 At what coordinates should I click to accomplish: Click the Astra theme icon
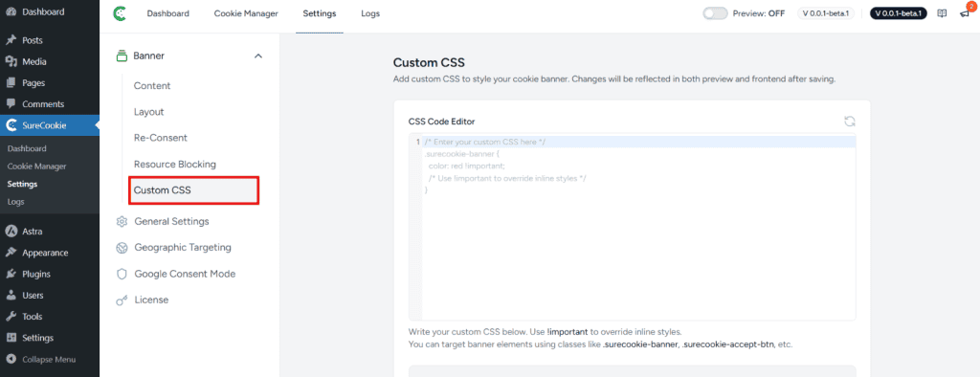click(x=11, y=232)
